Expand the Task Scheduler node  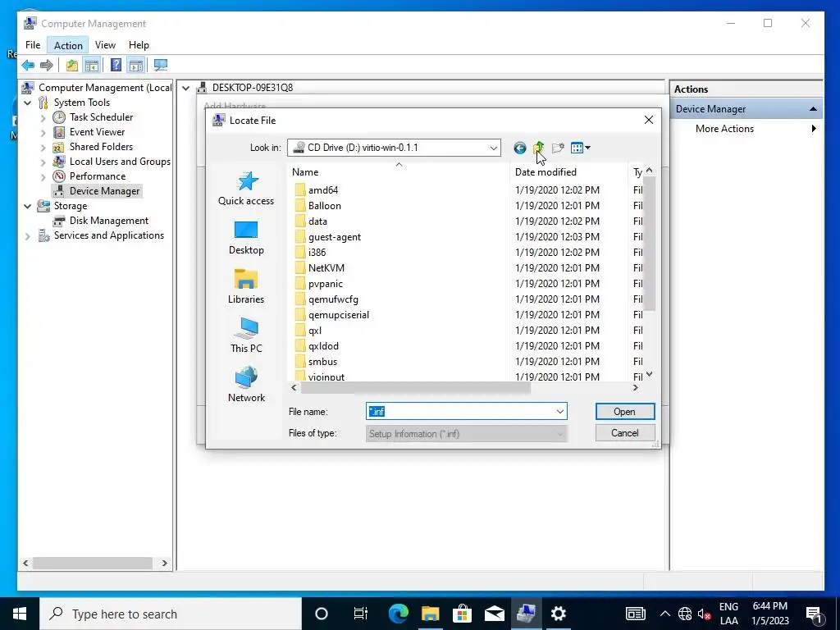tap(43, 117)
